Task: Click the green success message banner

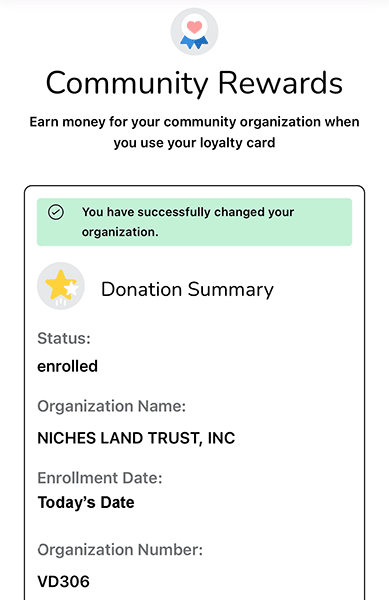Action: [x=194, y=222]
